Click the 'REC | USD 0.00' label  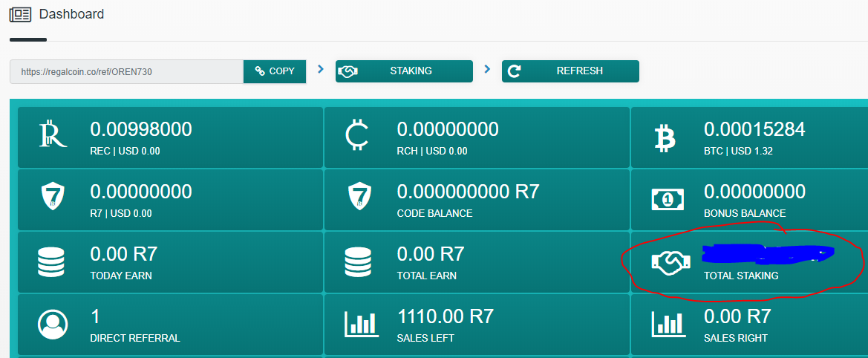[x=125, y=151]
